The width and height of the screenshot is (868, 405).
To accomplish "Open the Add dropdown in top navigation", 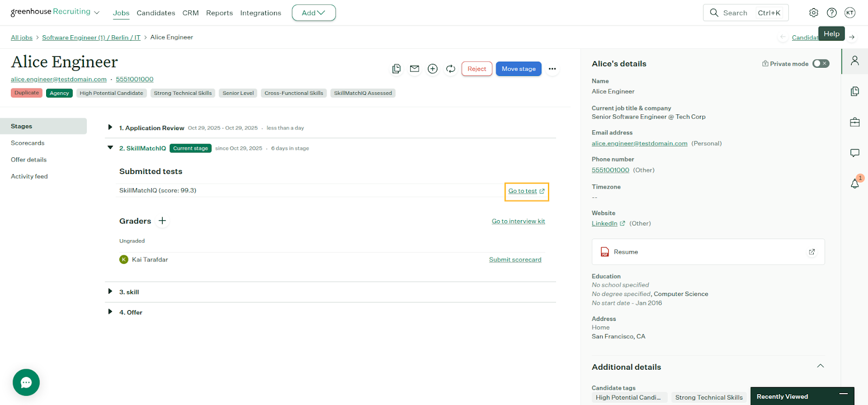I will [x=314, y=13].
